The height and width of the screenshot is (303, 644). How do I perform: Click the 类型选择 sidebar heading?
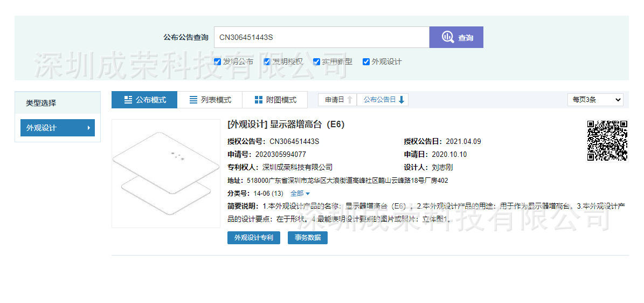[41, 103]
